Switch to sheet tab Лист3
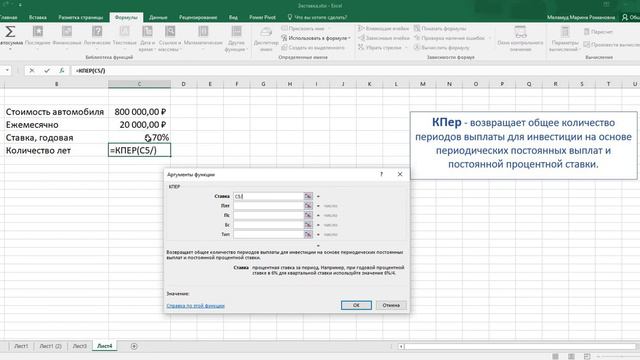The width and height of the screenshot is (640, 360). click(x=80, y=346)
